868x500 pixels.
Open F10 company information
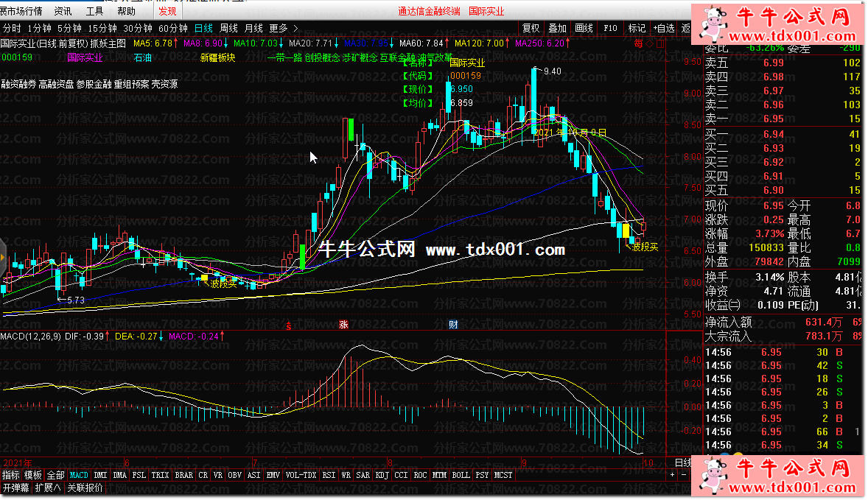(x=611, y=28)
